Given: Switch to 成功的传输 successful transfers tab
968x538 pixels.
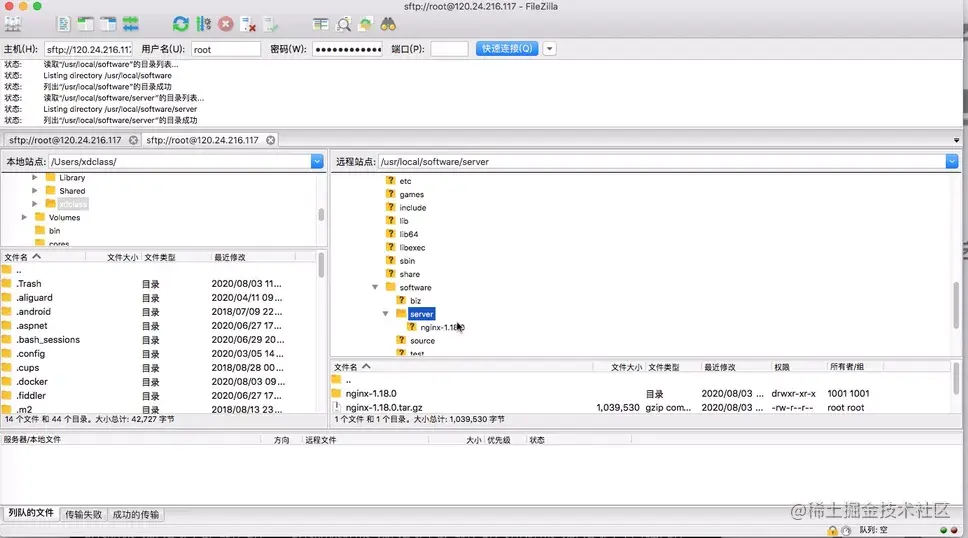Looking at the screenshot, I should [x=136, y=514].
